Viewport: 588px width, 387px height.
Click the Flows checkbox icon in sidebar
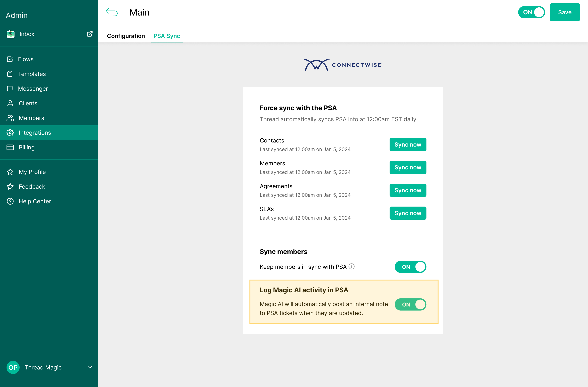point(10,59)
